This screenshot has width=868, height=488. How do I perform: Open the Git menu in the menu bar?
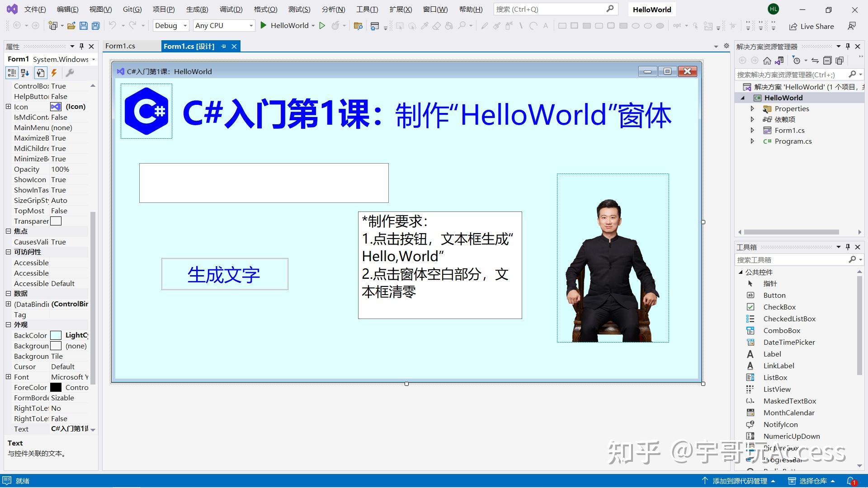132,9
